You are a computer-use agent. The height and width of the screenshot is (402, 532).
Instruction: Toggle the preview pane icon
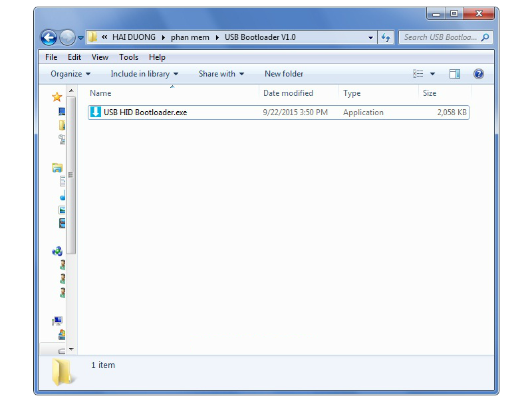pyautogui.click(x=455, y=74)
